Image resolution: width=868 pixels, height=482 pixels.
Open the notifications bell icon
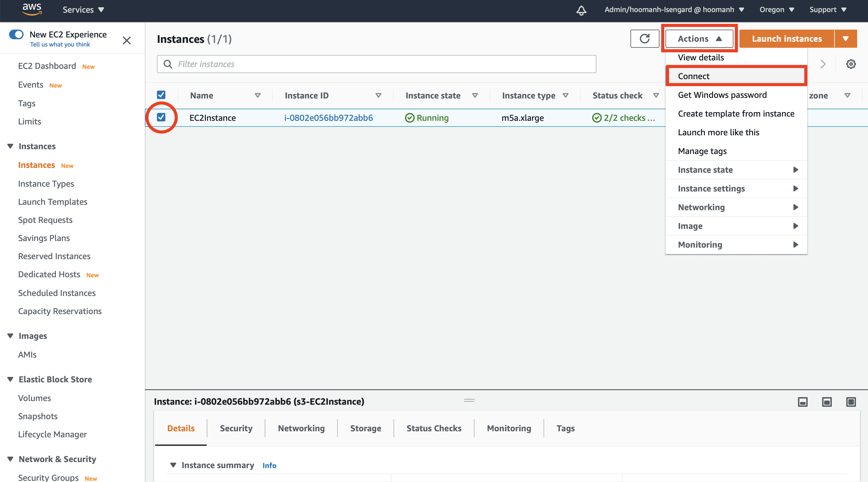tap(581, 10)
